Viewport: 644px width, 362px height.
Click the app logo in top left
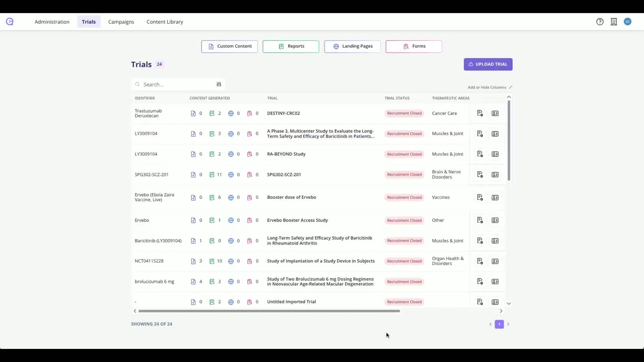(10, 22)
